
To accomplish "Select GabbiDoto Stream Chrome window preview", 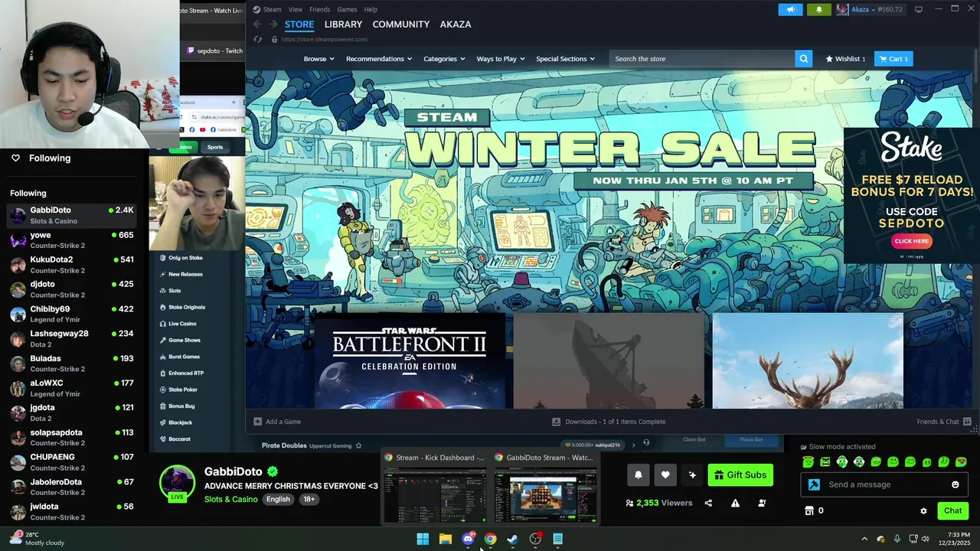I will coord(545,488).
